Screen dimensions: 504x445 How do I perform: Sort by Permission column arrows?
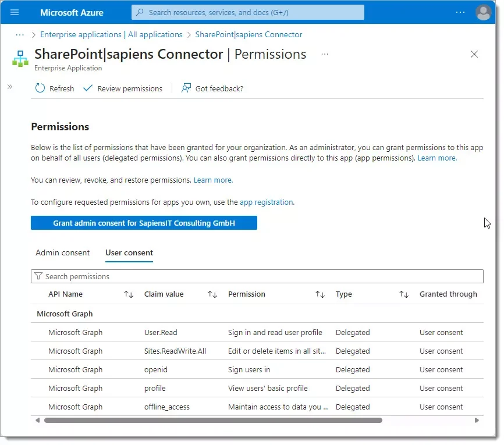(320, 294)
